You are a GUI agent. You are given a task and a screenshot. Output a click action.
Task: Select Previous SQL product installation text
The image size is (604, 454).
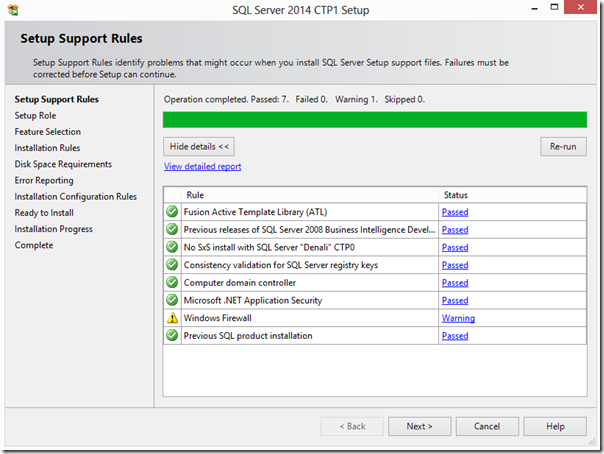point(248,336)
